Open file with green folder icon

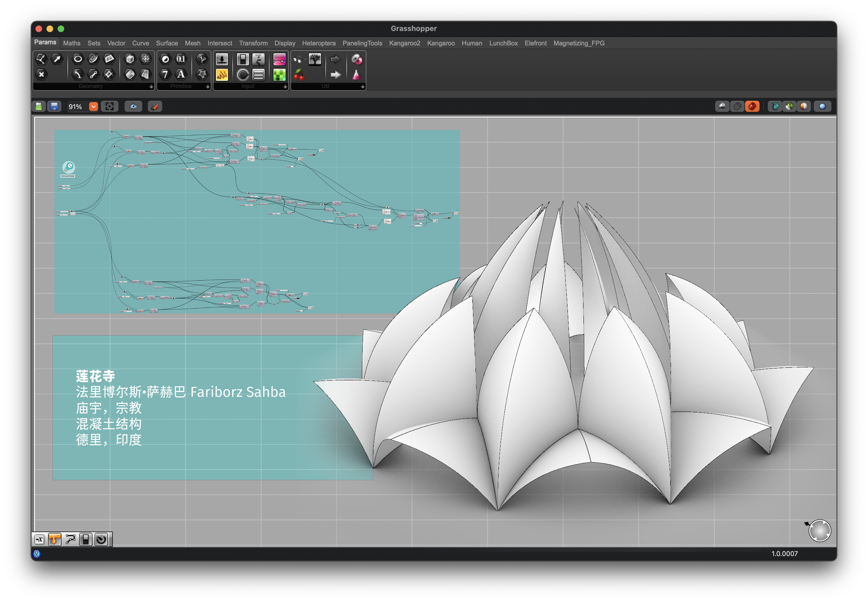(x=38, y=106)
